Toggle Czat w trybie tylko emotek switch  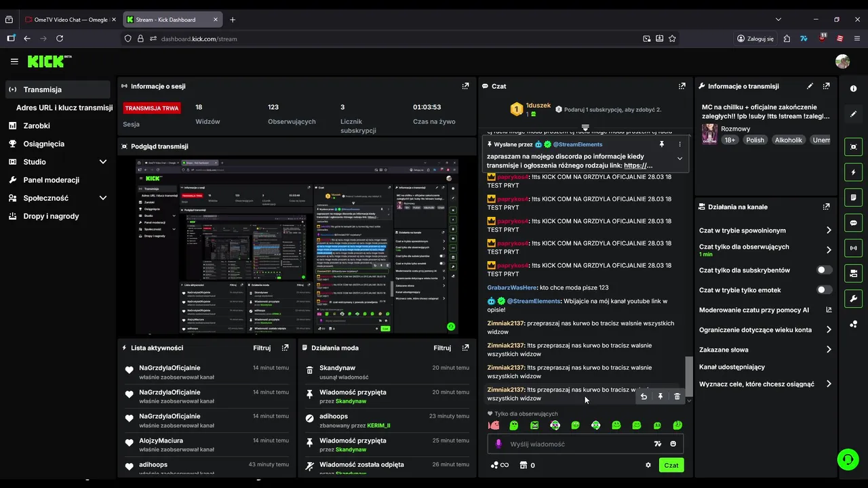click(824, 290)
